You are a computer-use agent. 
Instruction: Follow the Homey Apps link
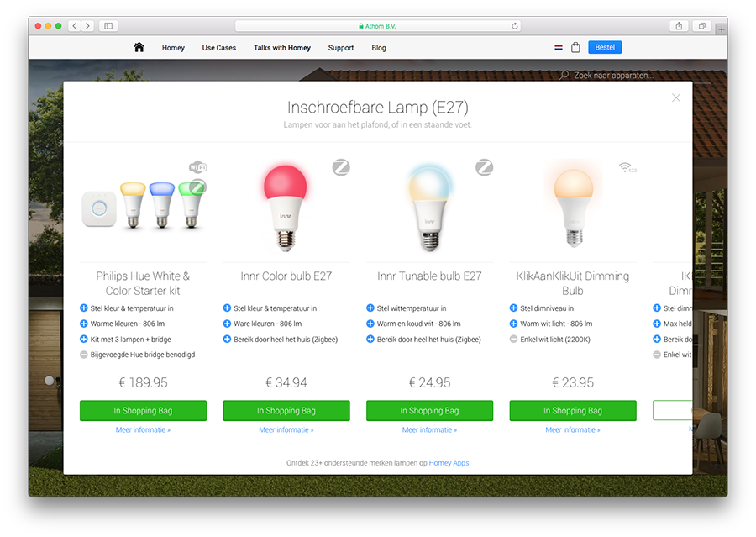pyautogui.click(x=449, y=463)
